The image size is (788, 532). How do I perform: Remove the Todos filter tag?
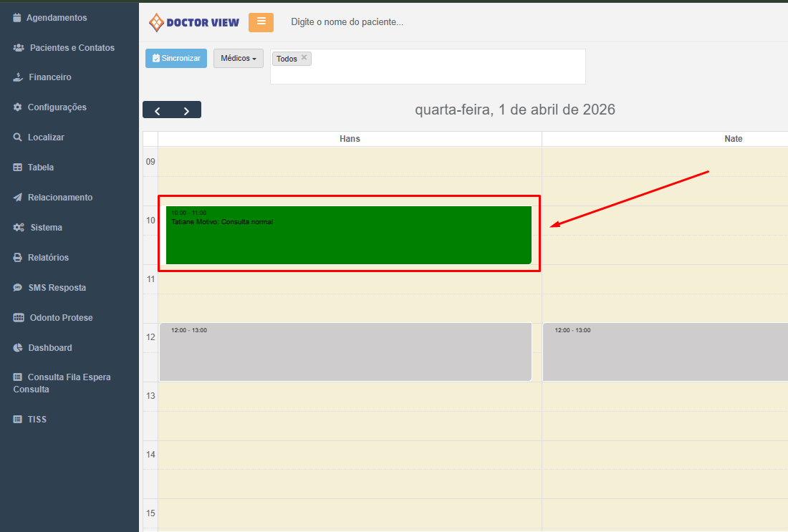(x=304, y=58)
